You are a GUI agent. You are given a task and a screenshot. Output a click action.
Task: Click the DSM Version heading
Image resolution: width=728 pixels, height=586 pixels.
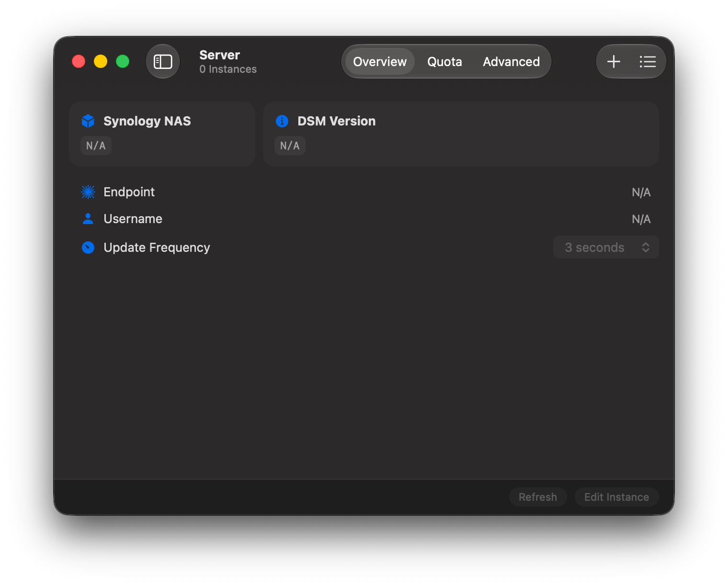click(336, 121)
